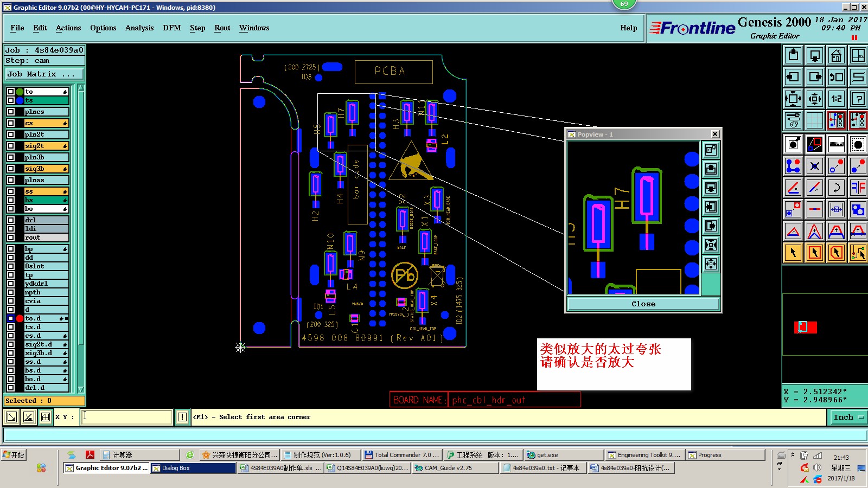This screenshot has height=488, width=868.
Task: Select the dimension measure tool icon
Action: coord(837,209)
